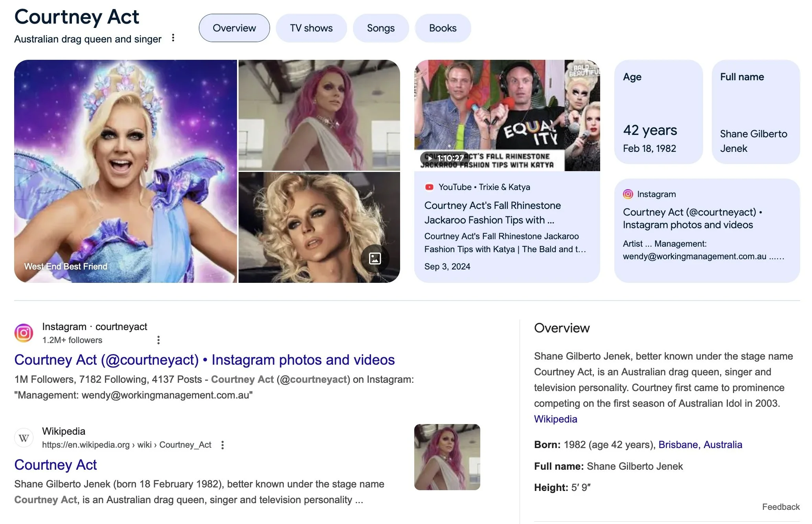
Task: Open the Songs tab
Action: (x=380, y=28)
